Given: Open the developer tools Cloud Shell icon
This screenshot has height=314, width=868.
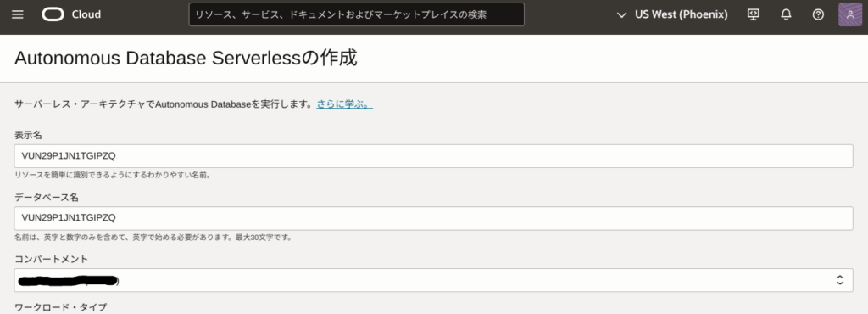Looking at the screenshot, I should 753,14.
